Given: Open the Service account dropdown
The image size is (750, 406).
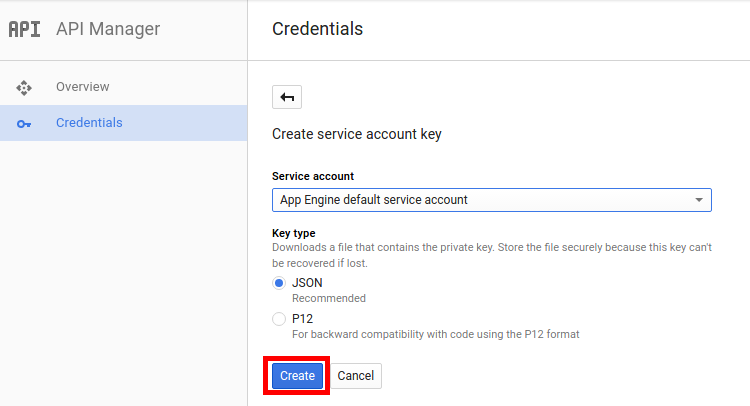Looking at the screenshot, I should click(x=492, y=200).
